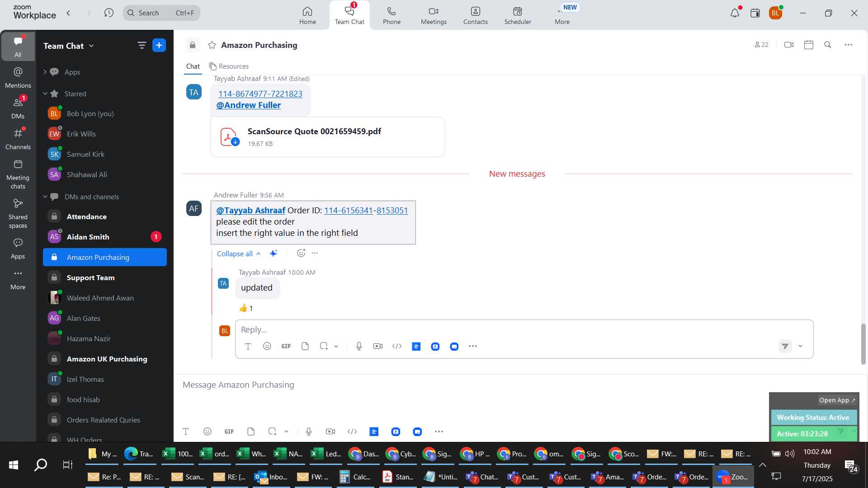This screenshot has width=868, height=488.
Task: Expand the Apps group in chat list
Action: pos(45,72)
